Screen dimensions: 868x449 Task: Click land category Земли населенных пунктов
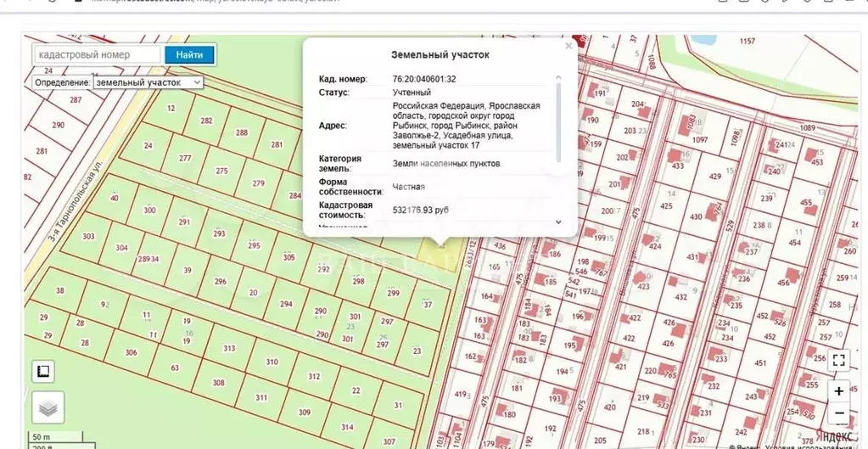click(447, 163)
